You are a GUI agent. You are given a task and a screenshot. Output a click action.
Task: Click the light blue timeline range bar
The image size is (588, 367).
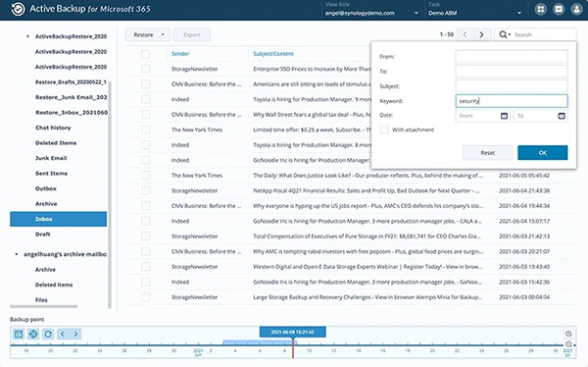point(259,342)
